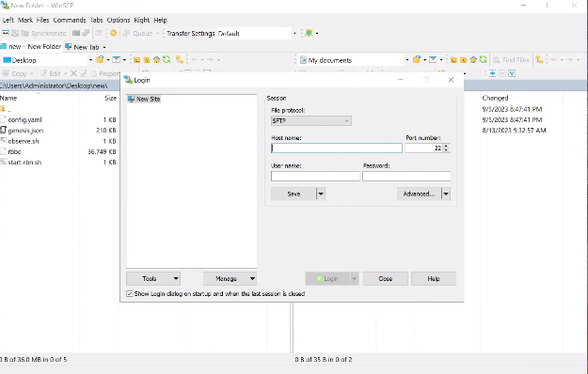Click the User name input field
This screenshot has height=374, width=588.
tap(315, 176)
